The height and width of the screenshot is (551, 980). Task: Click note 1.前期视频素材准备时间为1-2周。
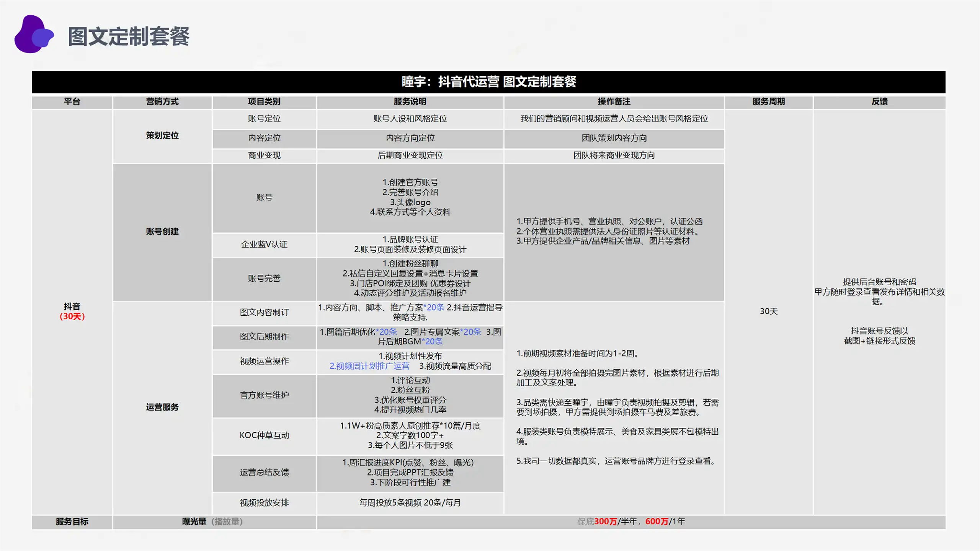[578, 354]
